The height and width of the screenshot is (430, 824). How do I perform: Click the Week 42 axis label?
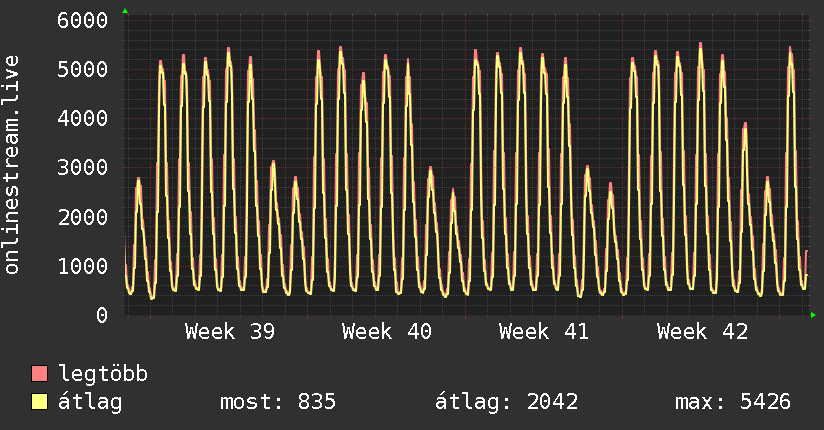pyautogui.click(x=702, y=332)
